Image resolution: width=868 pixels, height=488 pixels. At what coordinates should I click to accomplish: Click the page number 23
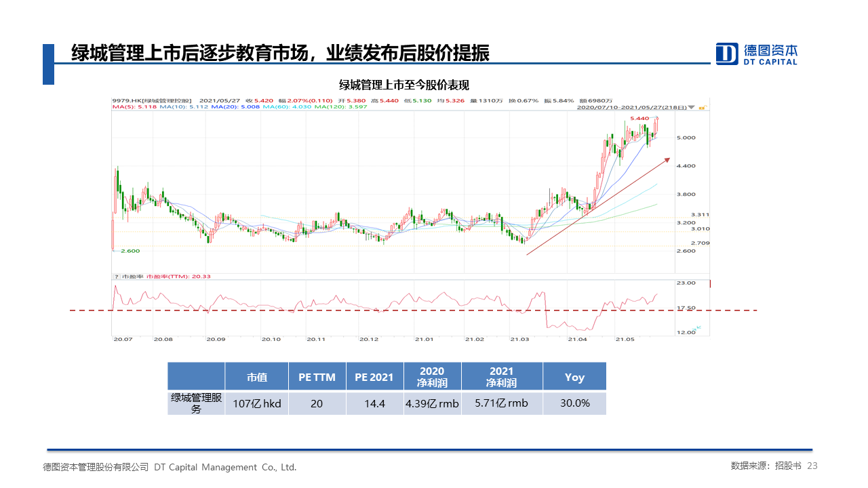click(x=812, y=466)
